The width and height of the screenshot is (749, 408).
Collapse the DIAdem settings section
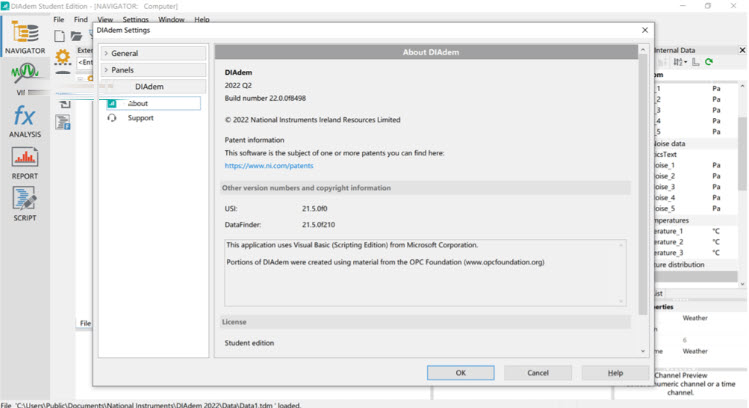150,87
